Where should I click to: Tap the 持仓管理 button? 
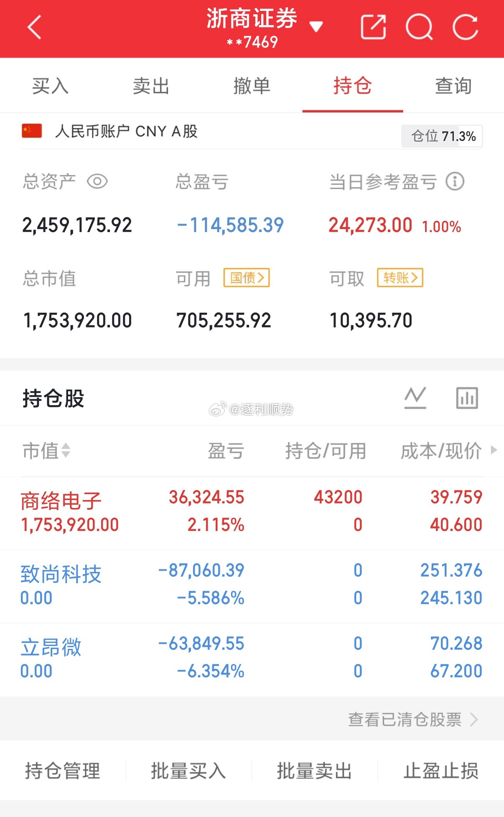click(63, 771)
